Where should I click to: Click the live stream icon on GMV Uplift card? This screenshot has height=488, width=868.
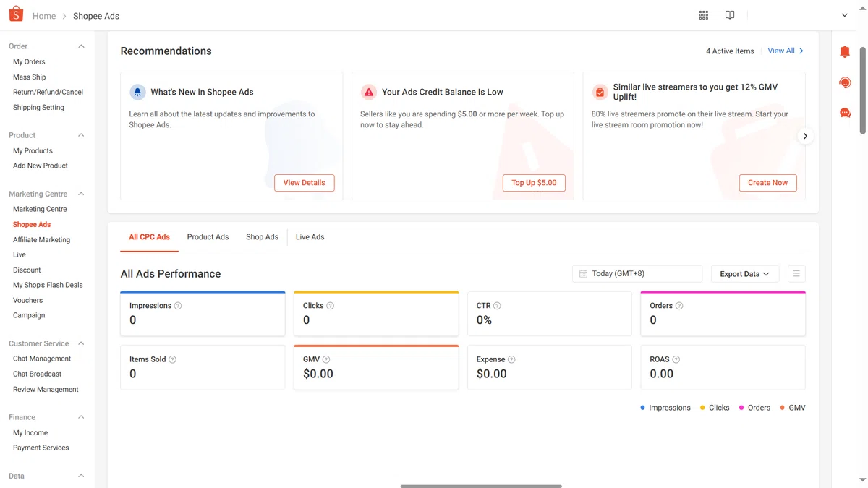[x=600, y=92]
